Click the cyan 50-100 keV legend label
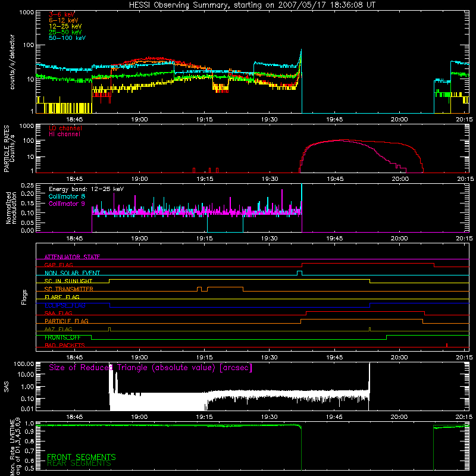Screen dimensions: 476x476 point(67,38)
